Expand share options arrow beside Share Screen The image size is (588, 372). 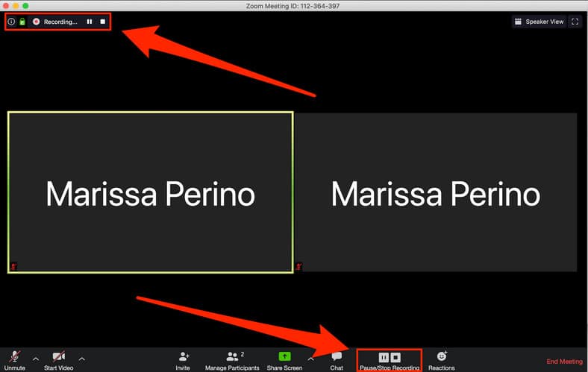310,359
